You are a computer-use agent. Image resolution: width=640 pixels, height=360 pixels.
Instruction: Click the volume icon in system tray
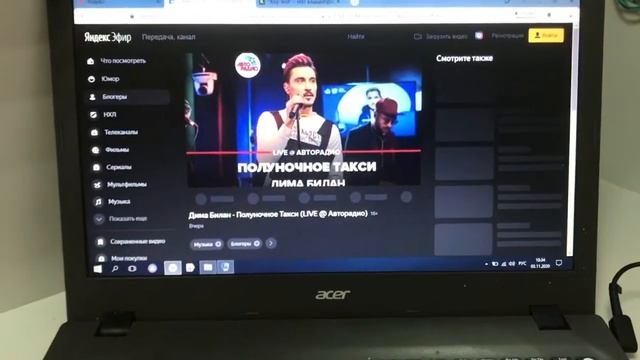click(x=511, y=264)
